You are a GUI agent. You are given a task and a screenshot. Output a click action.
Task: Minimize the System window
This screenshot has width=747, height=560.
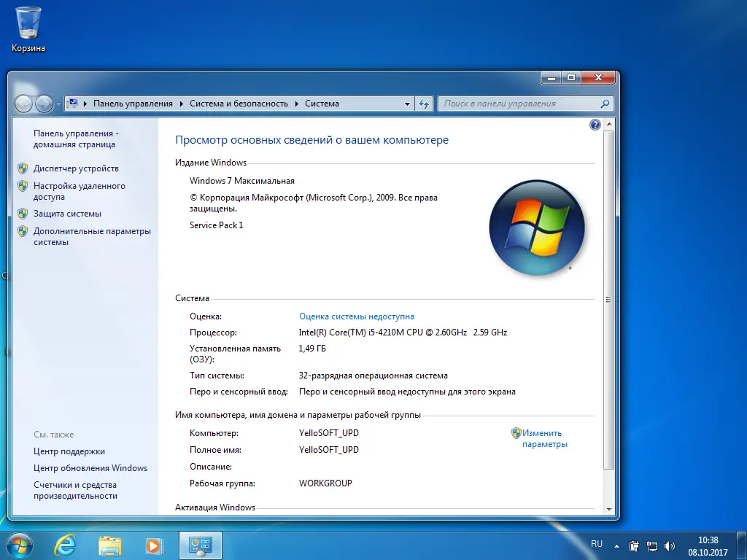tap(551, 77)
